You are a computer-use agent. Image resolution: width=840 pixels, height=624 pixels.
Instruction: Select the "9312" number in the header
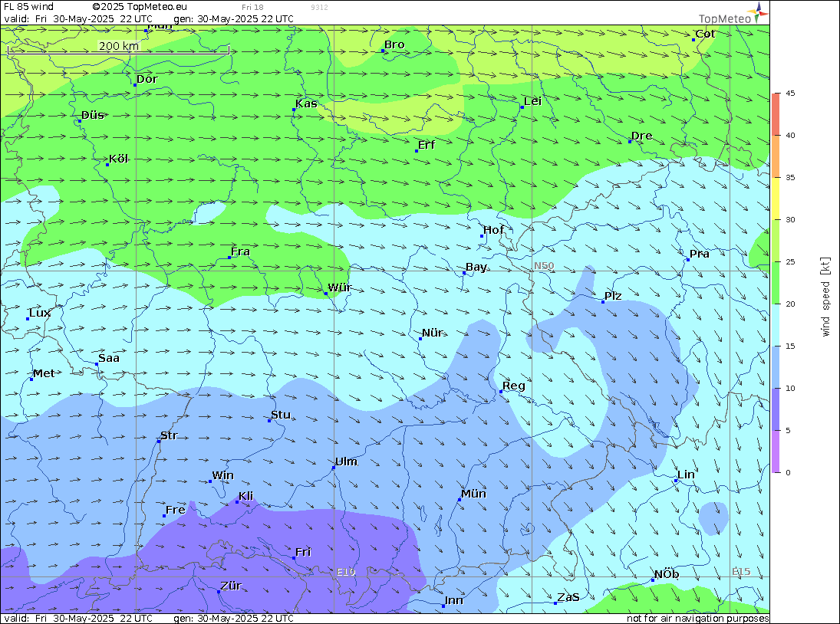(x=319, y=8)
